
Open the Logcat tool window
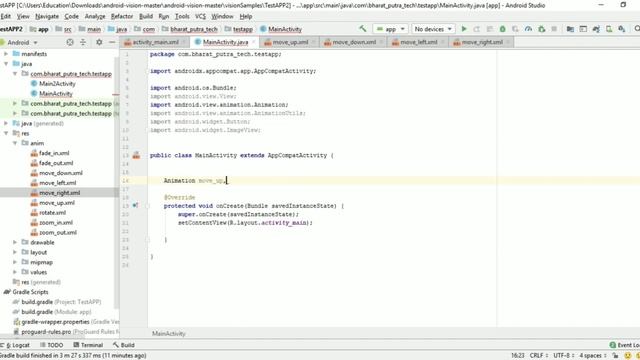(x=15, y=345)
